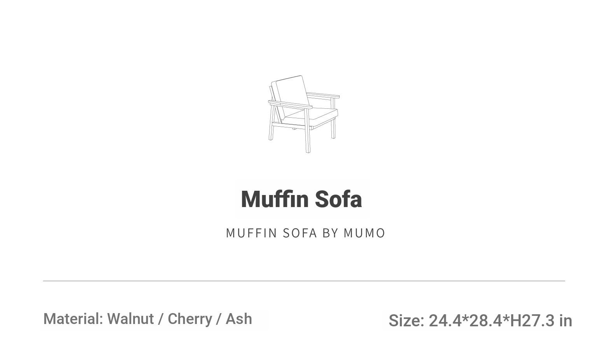Screen dimensions: 608x364
Task: Click the 'Material:' label text
Action: (x=73, y=319)
